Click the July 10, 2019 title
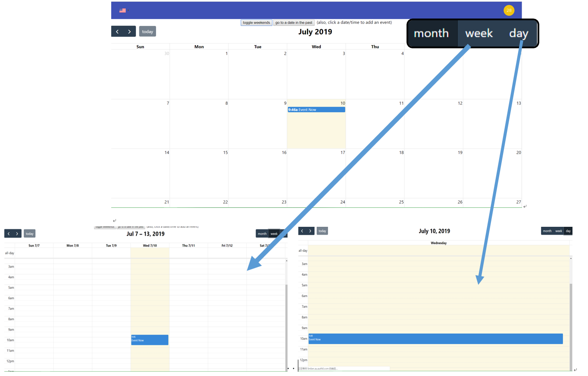 (435, 231)
